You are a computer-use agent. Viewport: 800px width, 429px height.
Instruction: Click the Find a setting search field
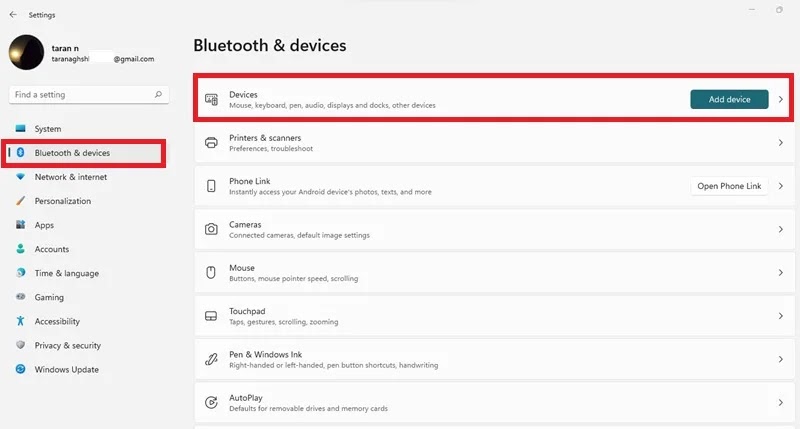point(89,95)
